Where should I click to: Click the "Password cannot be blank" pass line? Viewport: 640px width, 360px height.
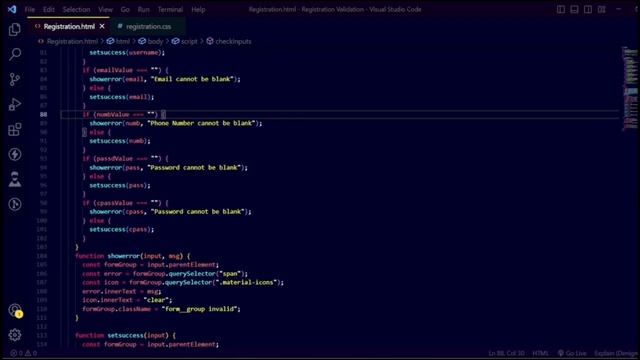(x=168, y=168)
